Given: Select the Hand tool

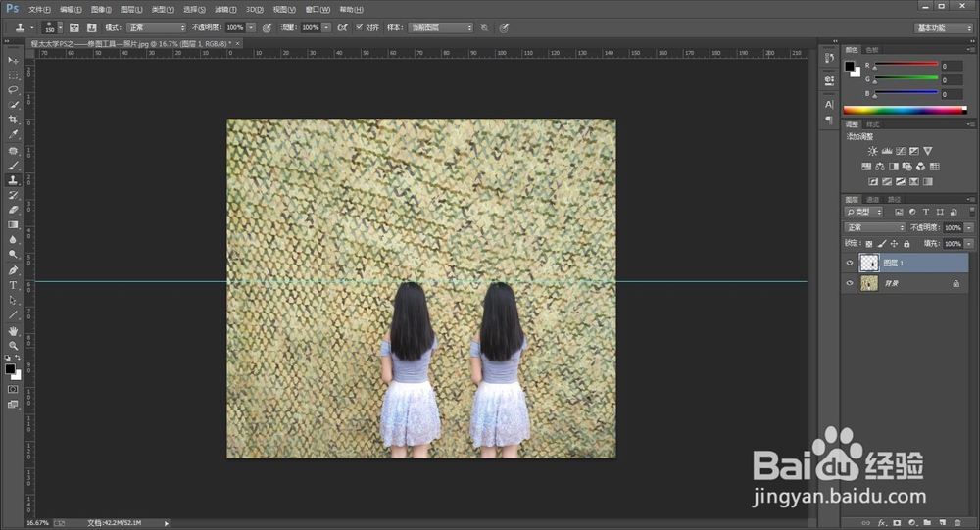Looking at the screenshot, I should [13, 331].
